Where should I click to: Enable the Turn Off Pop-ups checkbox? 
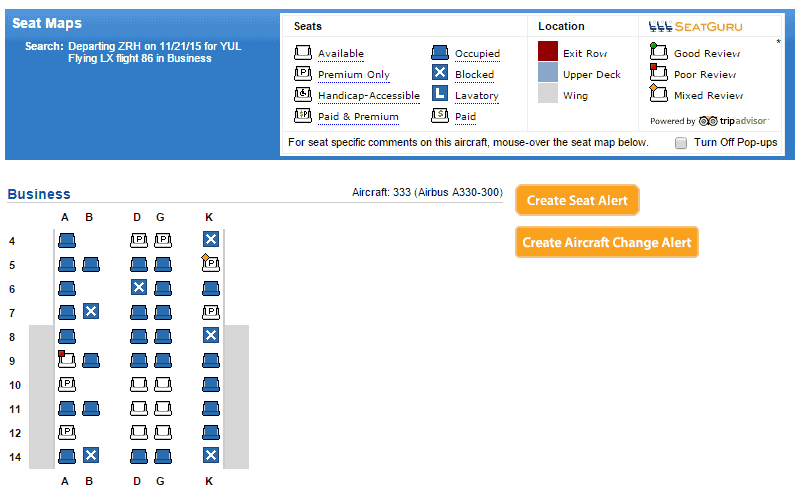point(681,143)
